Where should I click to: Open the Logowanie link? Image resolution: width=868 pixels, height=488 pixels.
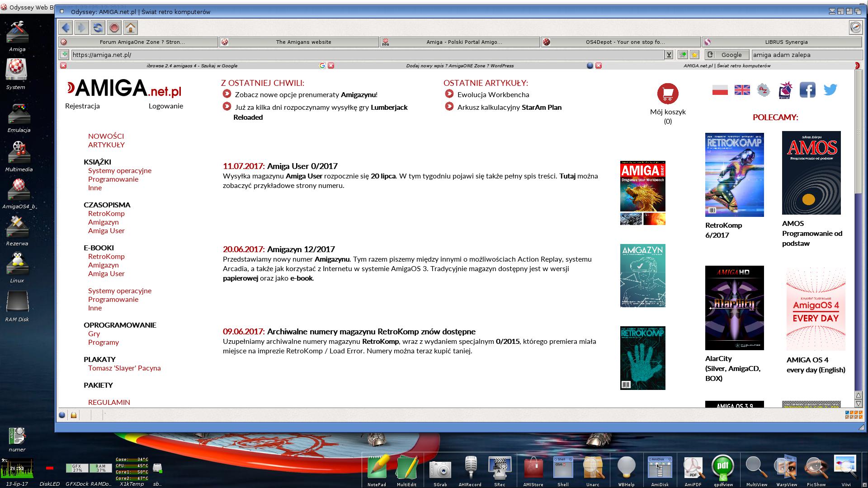pos(166,106)
